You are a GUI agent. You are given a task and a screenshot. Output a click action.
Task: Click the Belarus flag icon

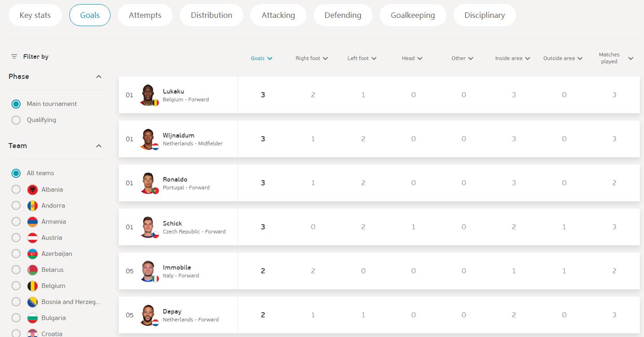pos(33,270)
